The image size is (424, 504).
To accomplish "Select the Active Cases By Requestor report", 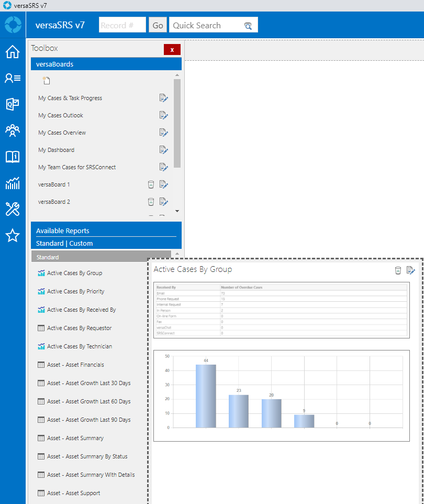I will (x=80, y=328).
